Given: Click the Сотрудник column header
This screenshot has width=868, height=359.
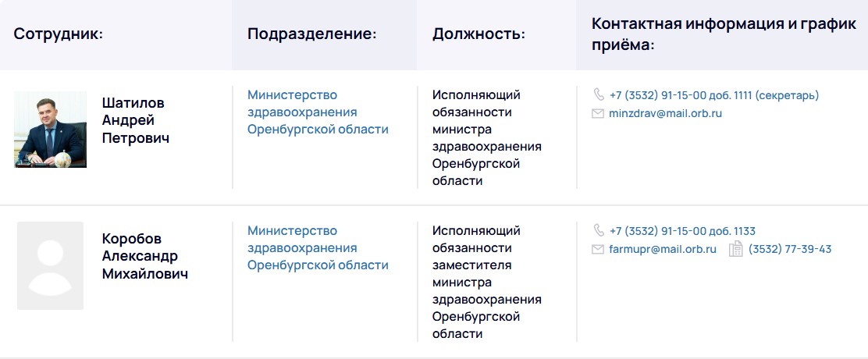Looking at the screenshot, I should [59, 34].
